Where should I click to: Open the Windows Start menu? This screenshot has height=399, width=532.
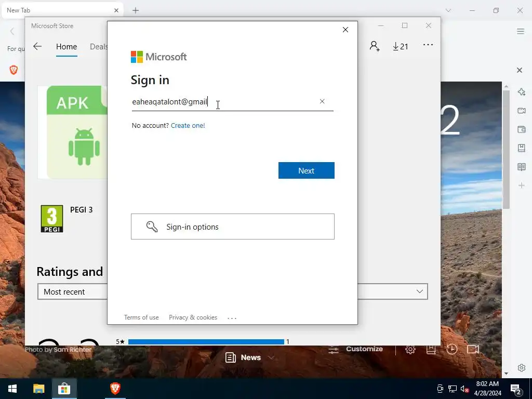[x=12, y=389]
